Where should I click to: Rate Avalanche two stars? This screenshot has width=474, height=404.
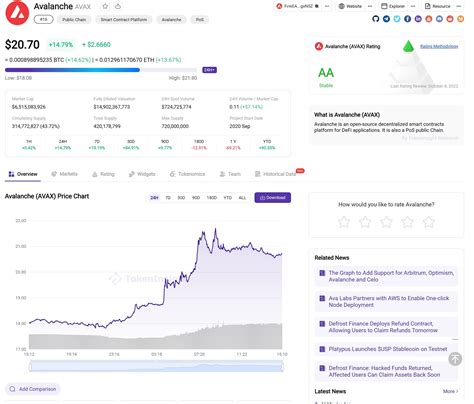tap(365, 222)
